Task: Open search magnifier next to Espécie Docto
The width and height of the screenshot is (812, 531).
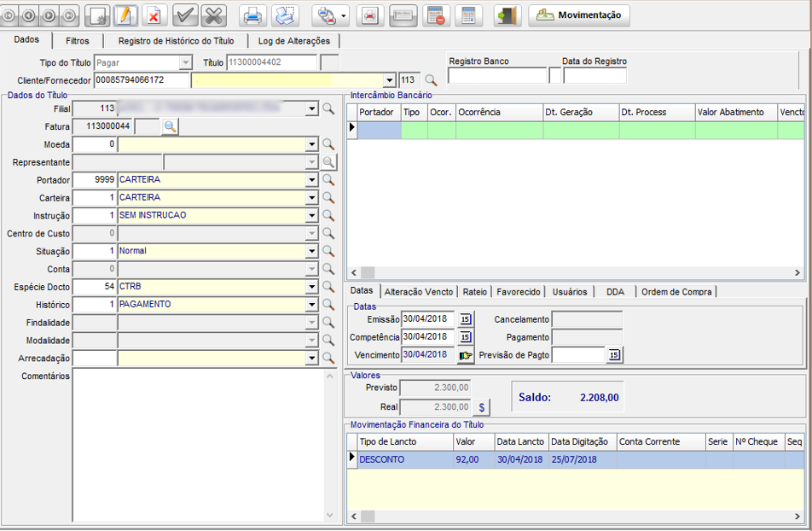Action: tap(328, 287)
